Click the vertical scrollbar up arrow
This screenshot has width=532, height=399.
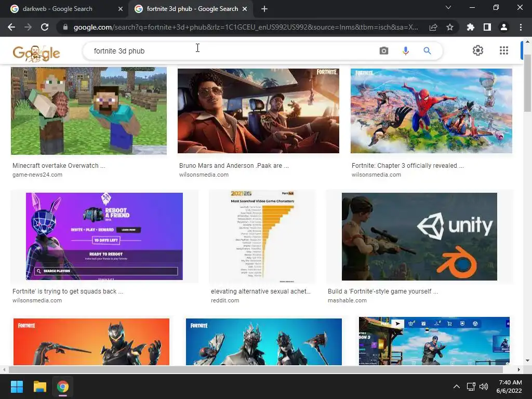pos(527,42)
